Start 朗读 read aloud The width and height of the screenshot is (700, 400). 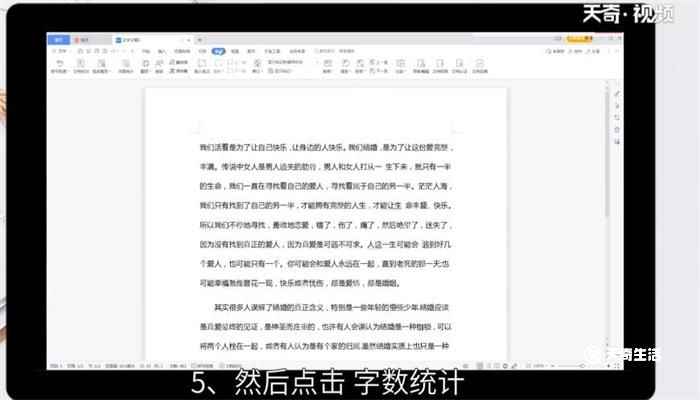[x=159, y=65]
